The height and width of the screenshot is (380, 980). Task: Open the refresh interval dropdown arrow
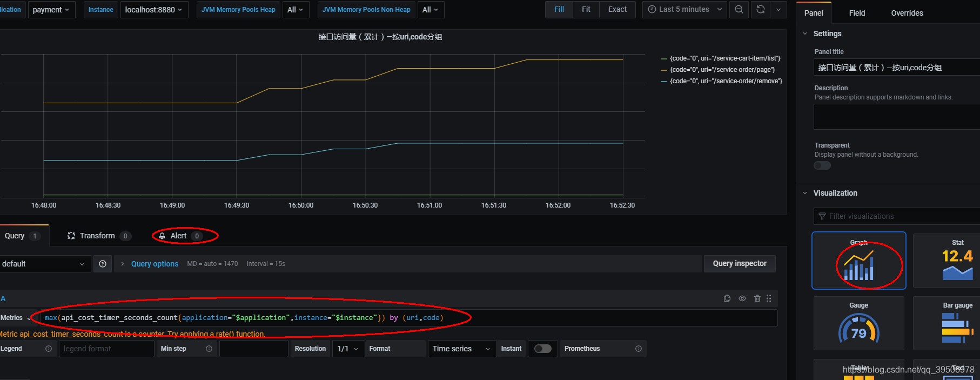(x=778, y=9)
